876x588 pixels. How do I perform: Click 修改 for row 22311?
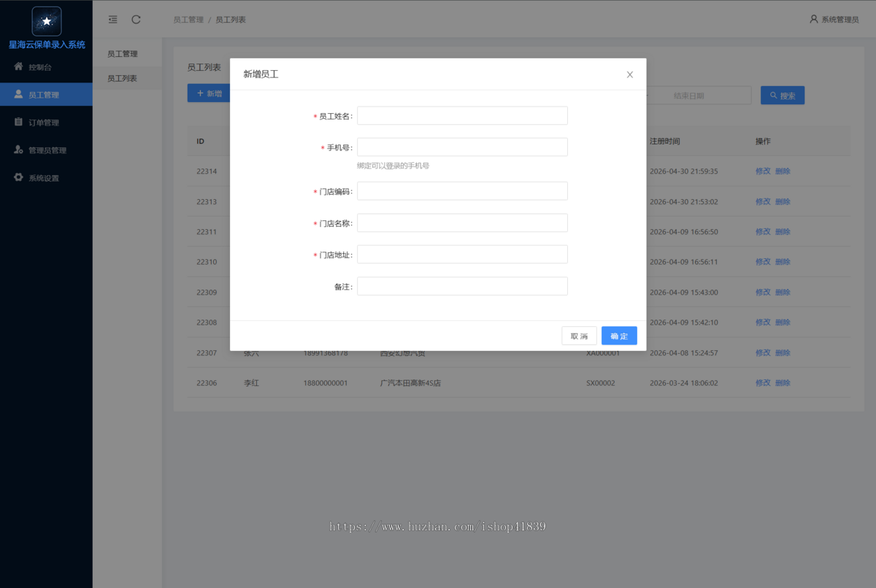(763, 232)
